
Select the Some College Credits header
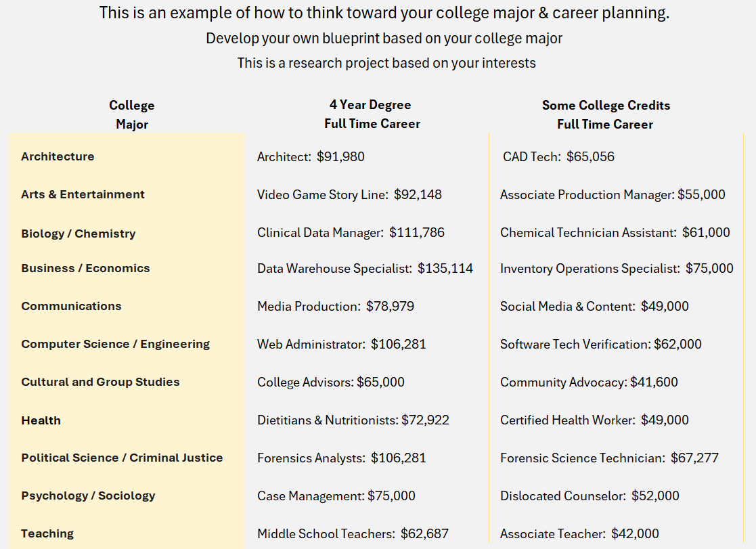tap(606, 105)
